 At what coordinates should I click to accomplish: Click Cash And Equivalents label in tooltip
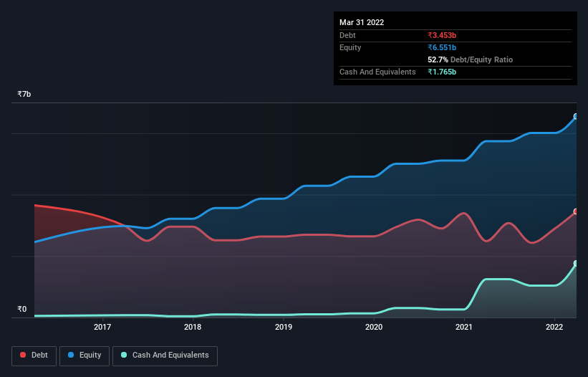377,72
